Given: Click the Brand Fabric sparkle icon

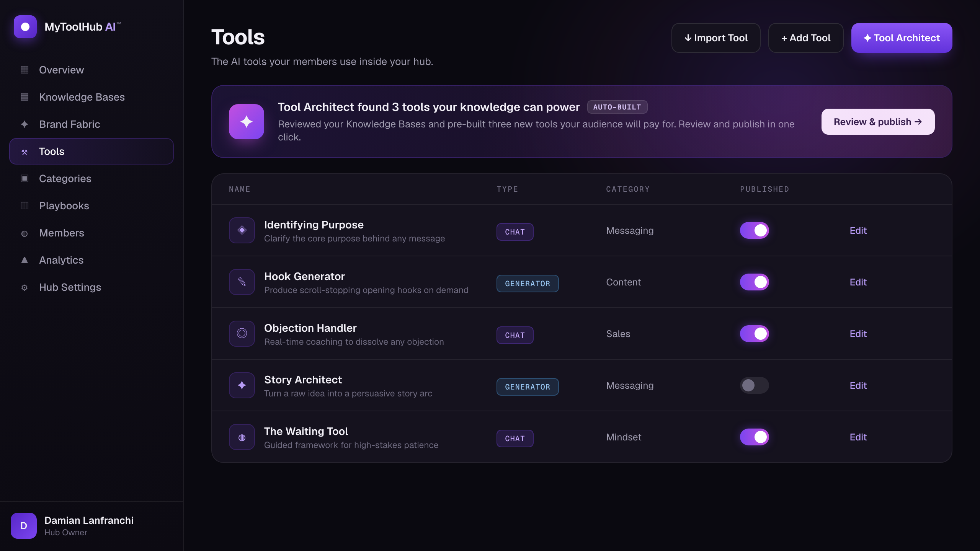Looking at the screenshot, I should pos(24,124).
